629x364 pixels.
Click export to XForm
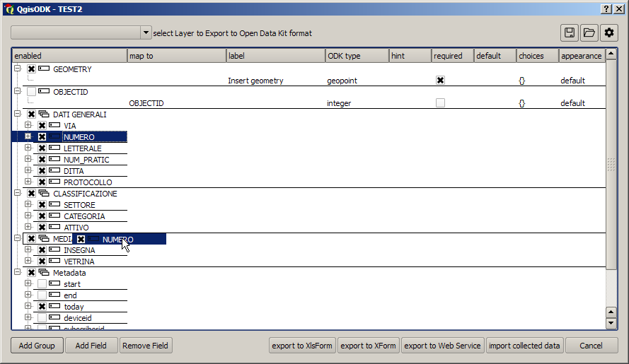[x=368, y=346]
